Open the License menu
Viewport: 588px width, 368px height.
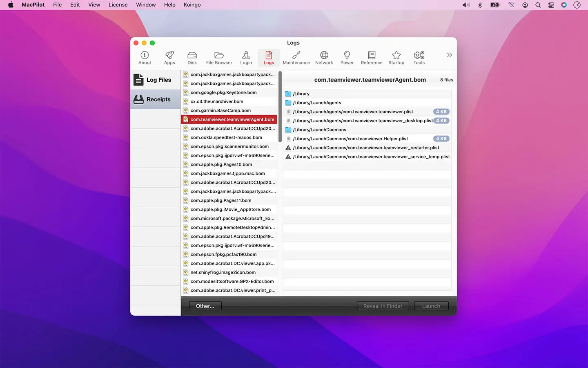pos(118,5)
